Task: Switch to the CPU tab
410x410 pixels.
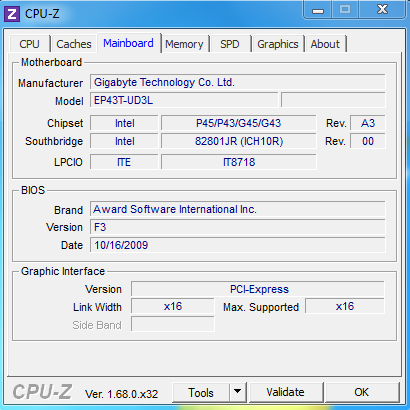Action: pos(29,44)
